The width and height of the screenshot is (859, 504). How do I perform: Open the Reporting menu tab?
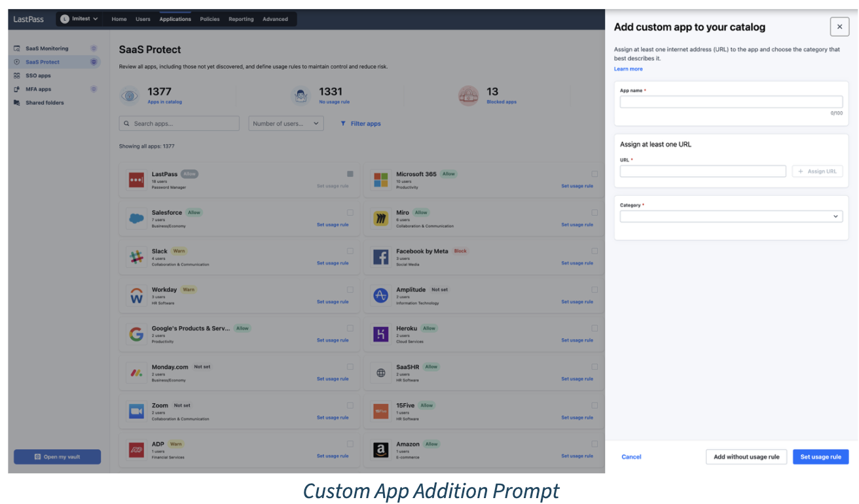pos(241,19)
